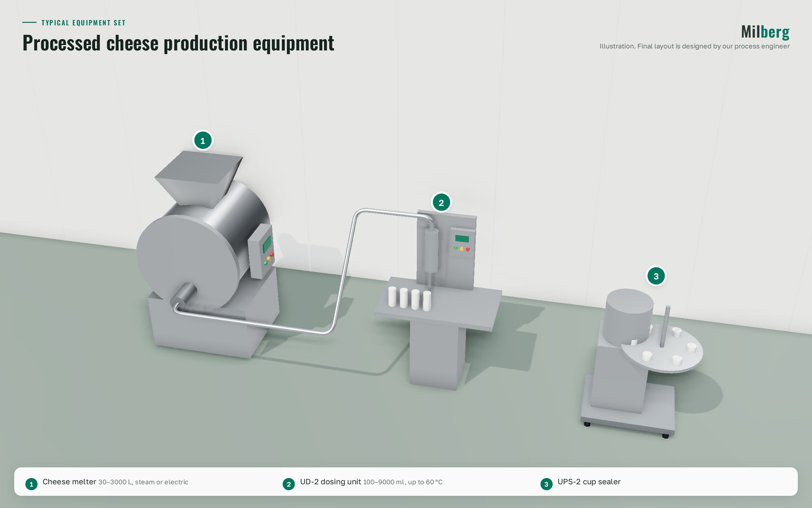Select the "Cheese melter" legend label

[x=69, y=482]
